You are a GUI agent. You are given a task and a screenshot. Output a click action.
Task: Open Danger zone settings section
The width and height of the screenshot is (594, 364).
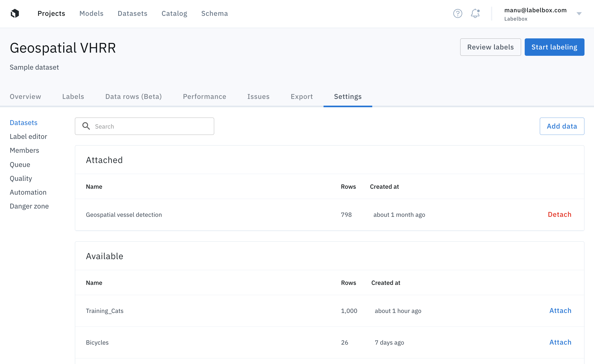pyautogui.click(x=29, y=206)
